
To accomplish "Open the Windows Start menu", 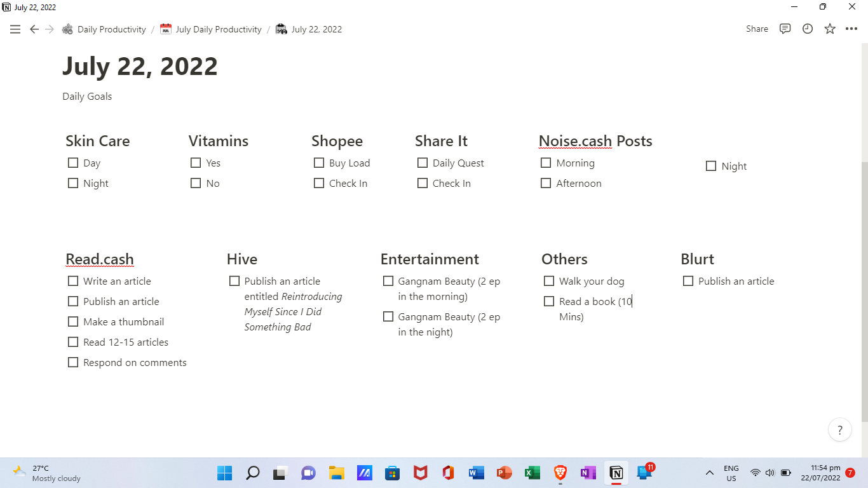I will point(224,473).
